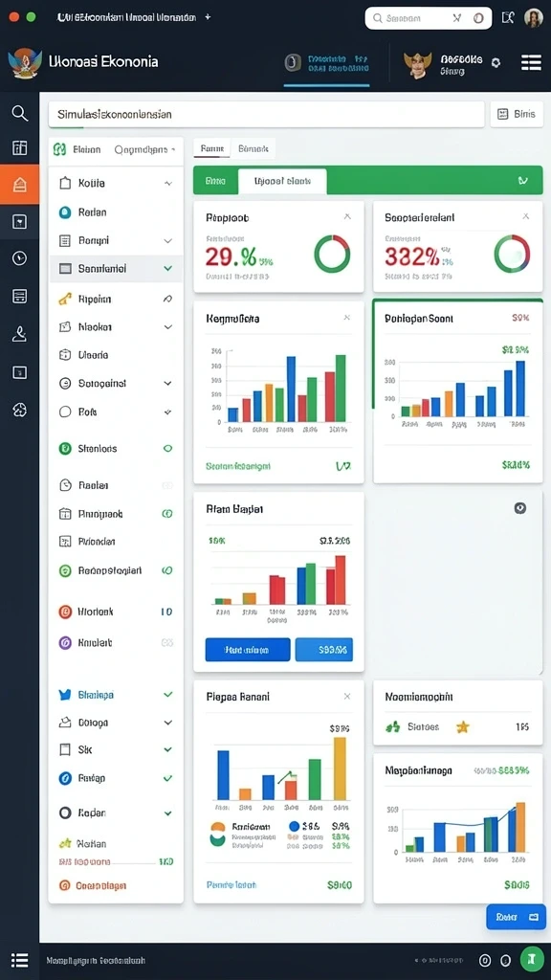Click the Ulonoasi Ekononia logo emblem
Viewport: 551px width, 980px height.
pos(24,63)
